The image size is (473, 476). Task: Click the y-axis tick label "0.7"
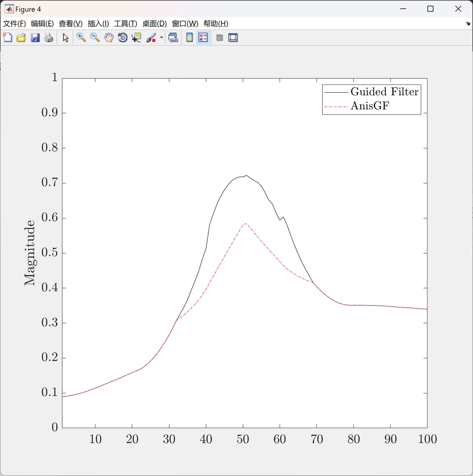(50, 182)
